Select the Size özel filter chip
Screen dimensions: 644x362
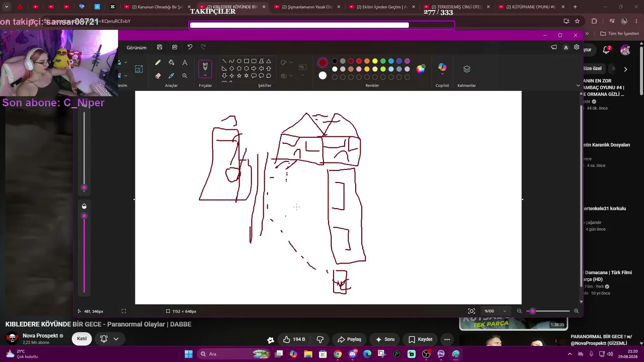[x=593, y=69]
